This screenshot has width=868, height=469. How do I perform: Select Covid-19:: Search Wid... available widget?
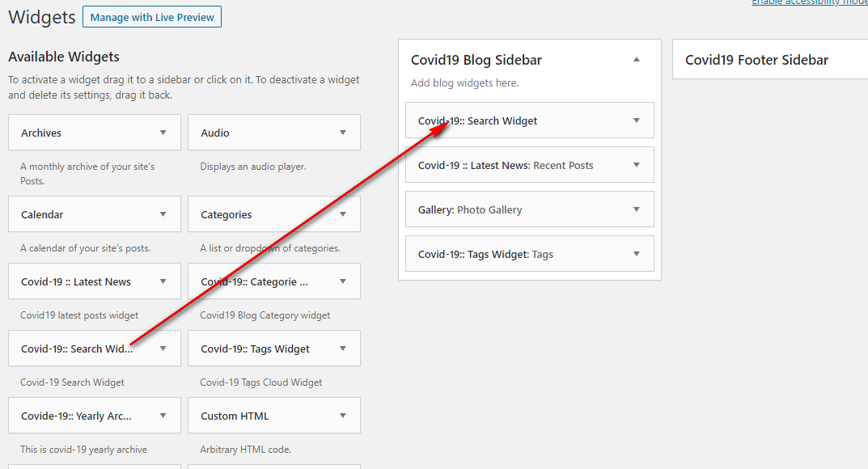[x=95, y=349]
